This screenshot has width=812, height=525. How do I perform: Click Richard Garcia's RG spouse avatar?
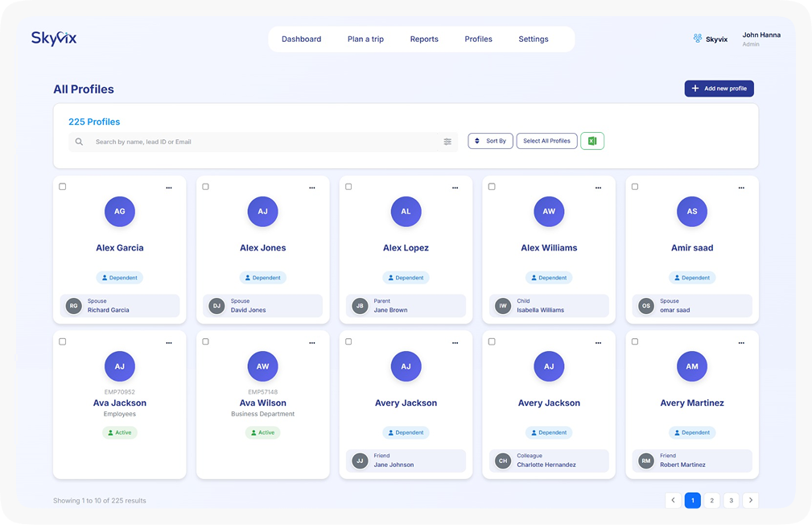74,306
